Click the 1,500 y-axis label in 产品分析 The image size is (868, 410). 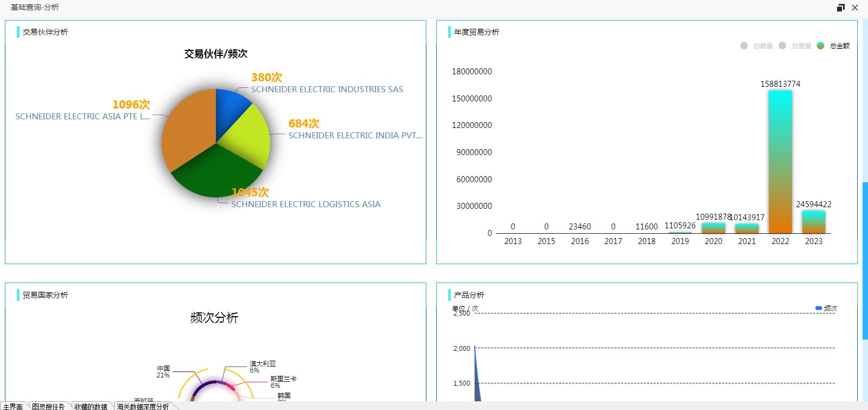point(462,383)
